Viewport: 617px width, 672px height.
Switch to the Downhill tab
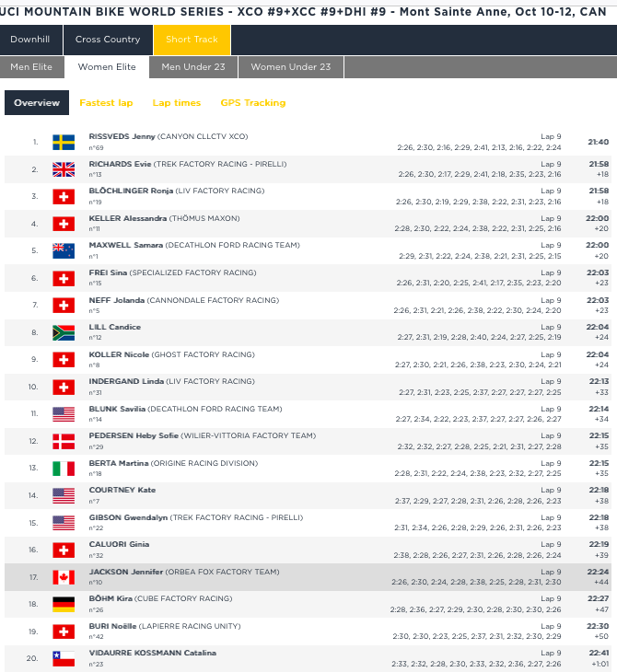(31, 40)
